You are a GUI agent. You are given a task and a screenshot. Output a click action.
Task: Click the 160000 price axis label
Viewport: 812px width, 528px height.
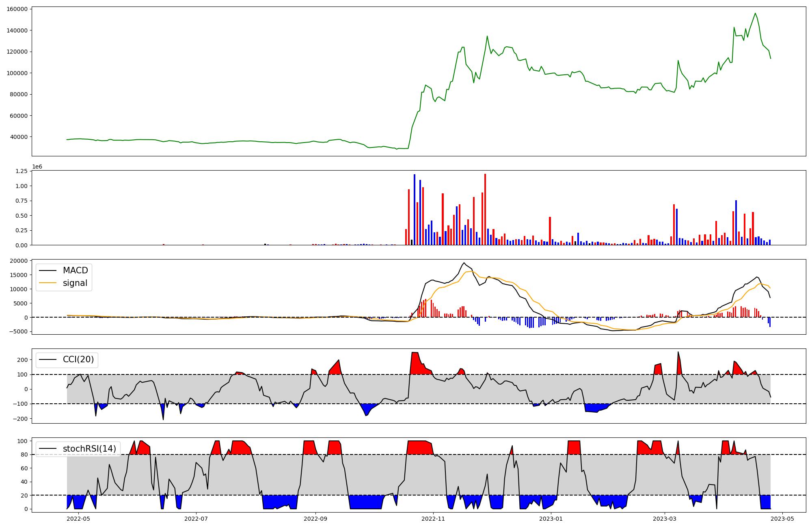click(x=17, y=9)
